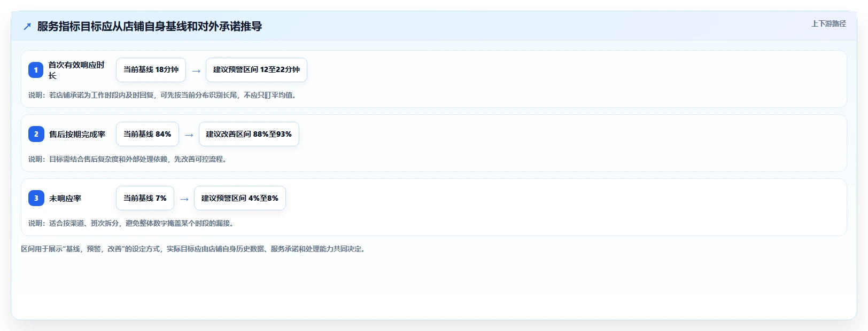Click the 上下游路径 label at top right
This screenshot has height=331, width=868.
click(x=828, y=23)
